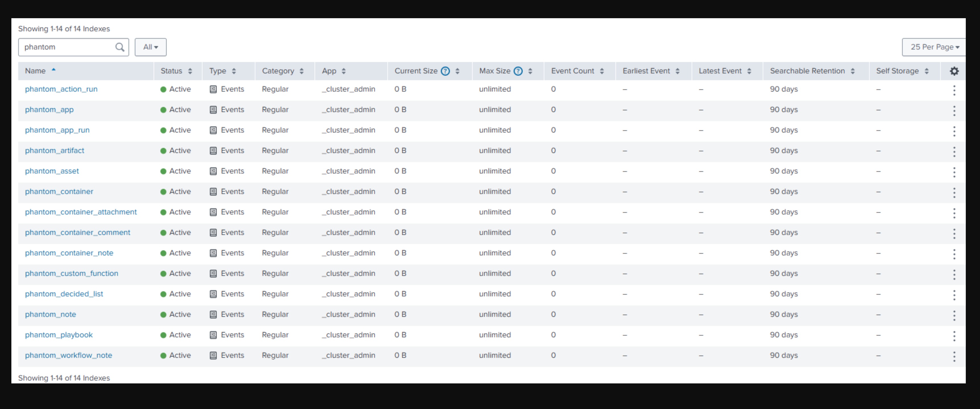This screenshot has height=409, width=980.
Task: Open the phantom_artifact index link
Action: (x=55, y=151)
